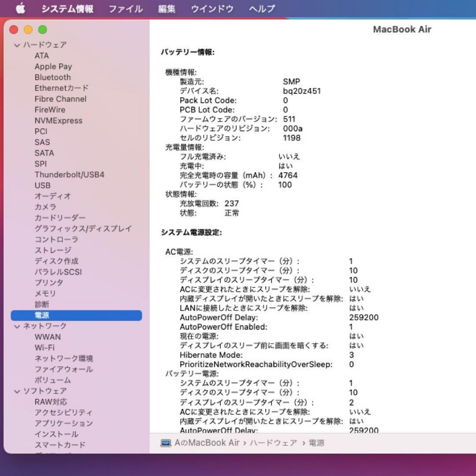
Task: Collapse the ハードウェア section
Action: (16, 45)
